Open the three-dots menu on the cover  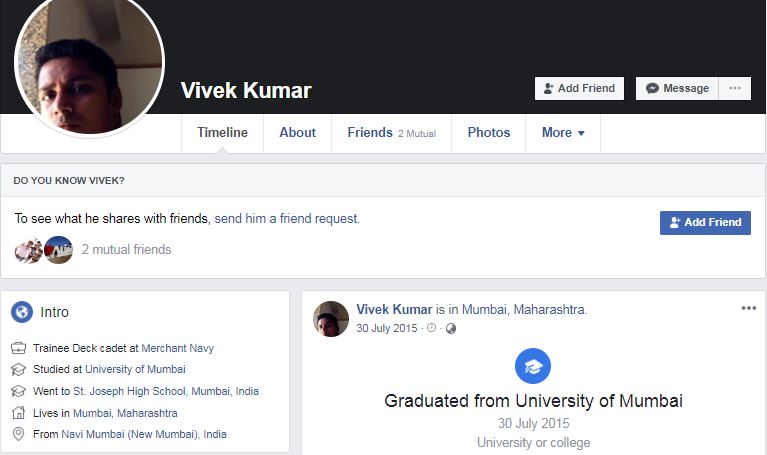[735, 88]
